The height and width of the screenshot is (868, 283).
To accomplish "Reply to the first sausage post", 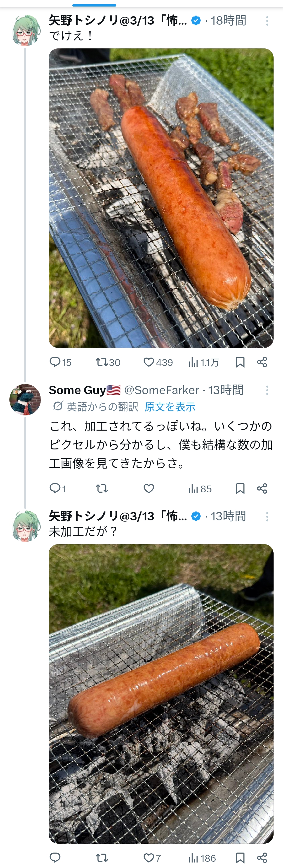I will 55,362.
